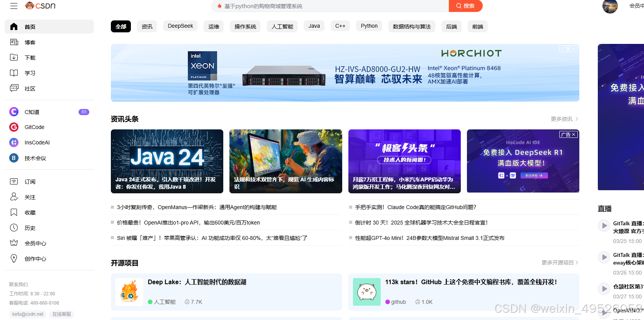Image resolution: width=644 pixels, height=320 pixels.
Task: Open the Mistral Small 3.1 article link
Action: pos(430,238)
